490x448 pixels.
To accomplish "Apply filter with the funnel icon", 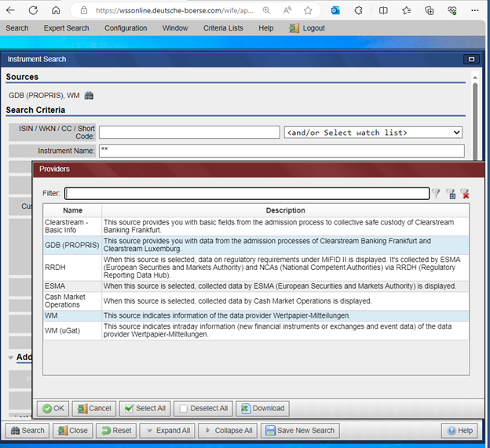I will click(436, 194).
